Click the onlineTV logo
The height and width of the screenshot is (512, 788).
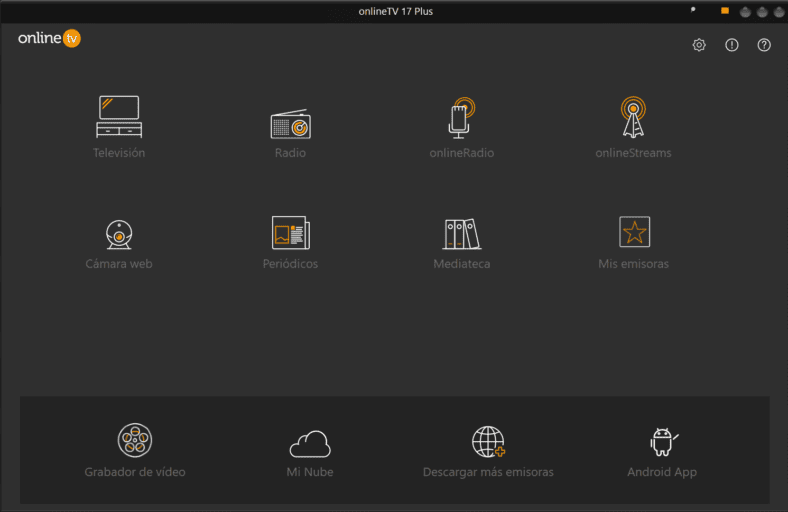tap(49, 38)
